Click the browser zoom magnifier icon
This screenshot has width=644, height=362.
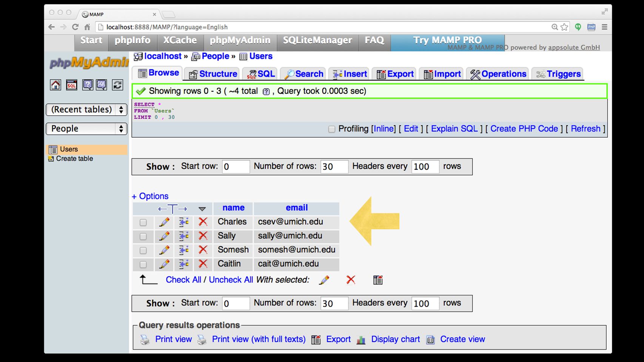(555, 27)
